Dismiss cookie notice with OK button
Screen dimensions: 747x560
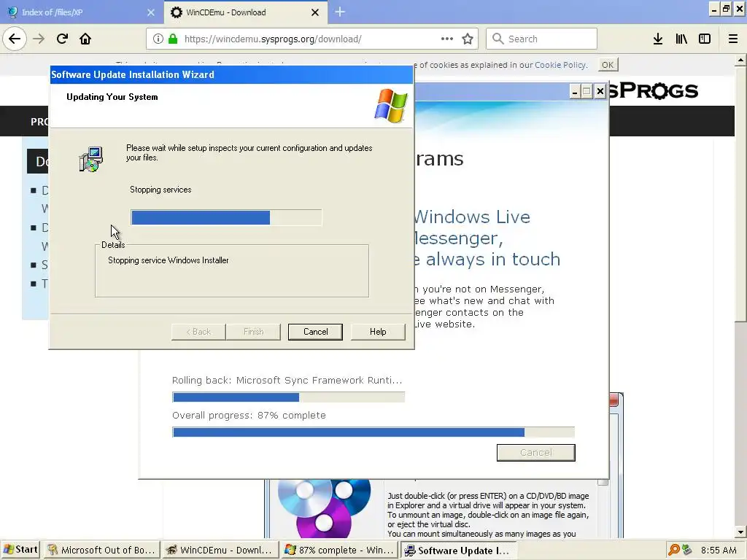coord(608,65)
